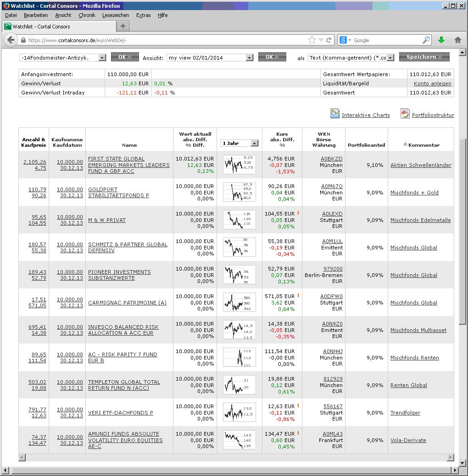Click OK next to Ansicht selector
The height and width of the screenshot is (476, 468).
[x=272, y=57]
